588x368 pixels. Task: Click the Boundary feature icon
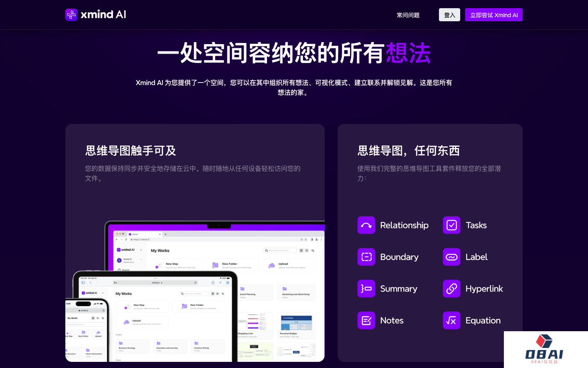[x=366, y=257]
